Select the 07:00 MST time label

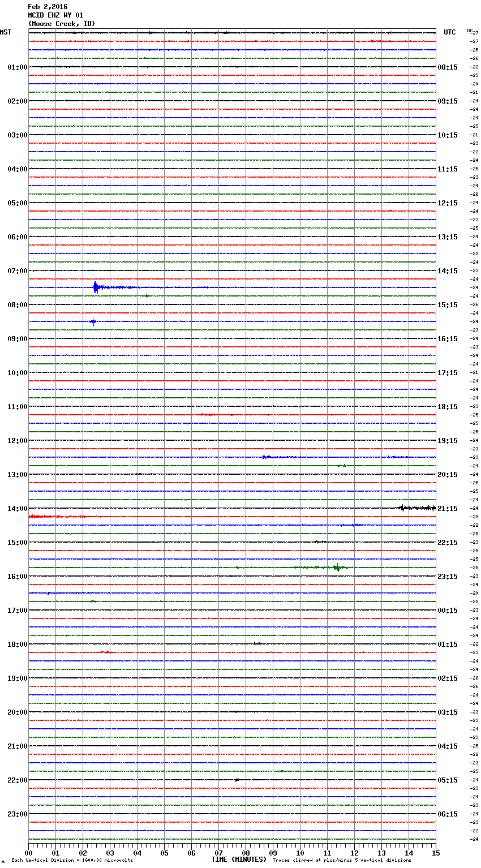click(x=18, y=271)
